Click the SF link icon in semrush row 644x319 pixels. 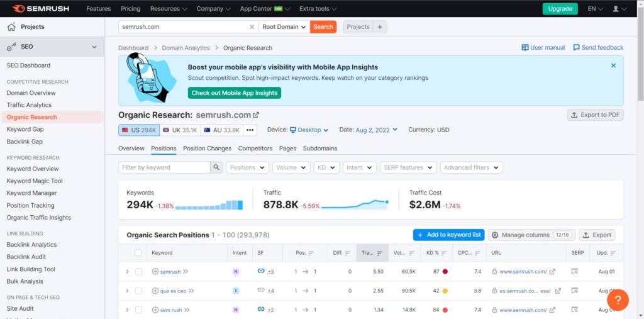(261, 271)
